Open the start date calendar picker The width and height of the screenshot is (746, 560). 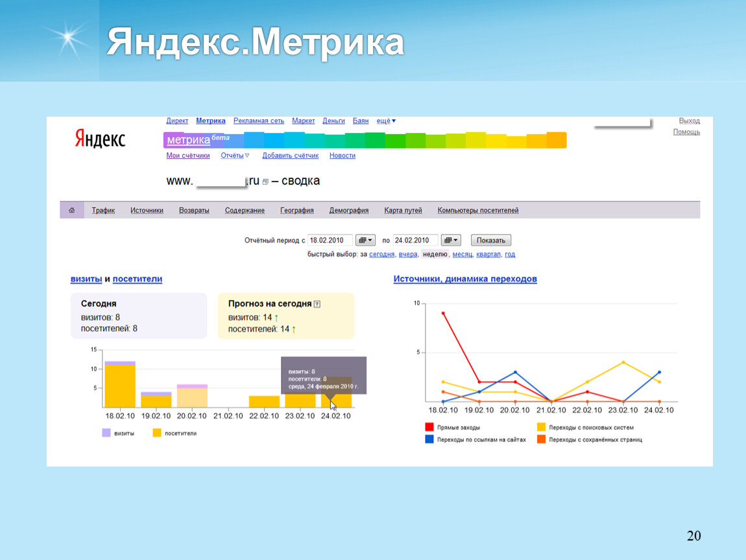click(x=365, y=240)
